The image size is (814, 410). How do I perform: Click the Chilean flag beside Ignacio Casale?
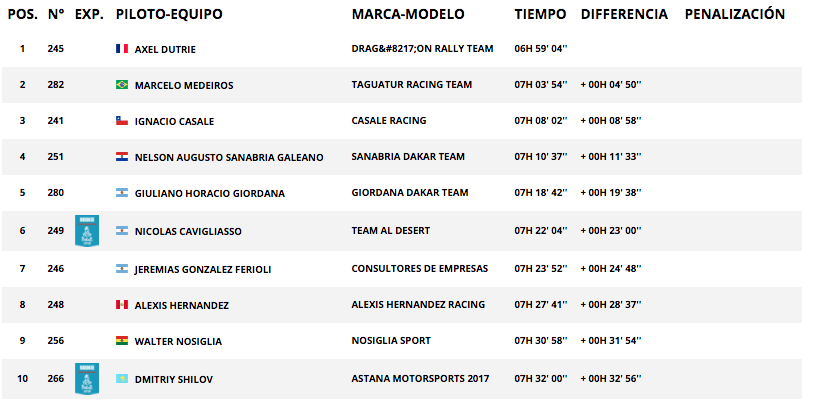click(122, 120)
